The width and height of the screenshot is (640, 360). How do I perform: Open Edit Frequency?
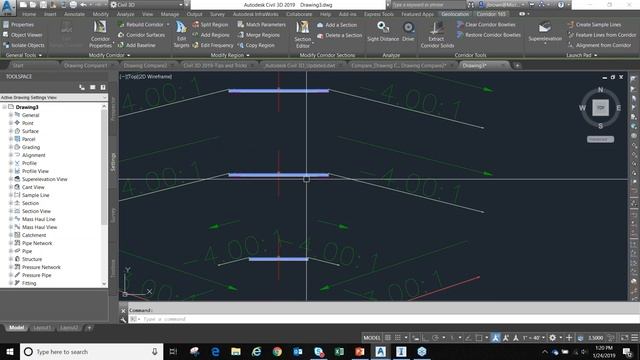(x=213, y=45)
